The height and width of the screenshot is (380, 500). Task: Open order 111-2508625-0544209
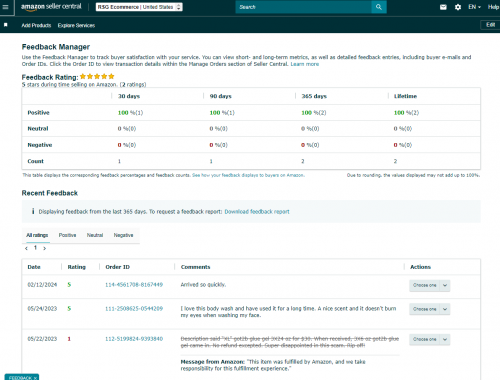pos(134,309)
